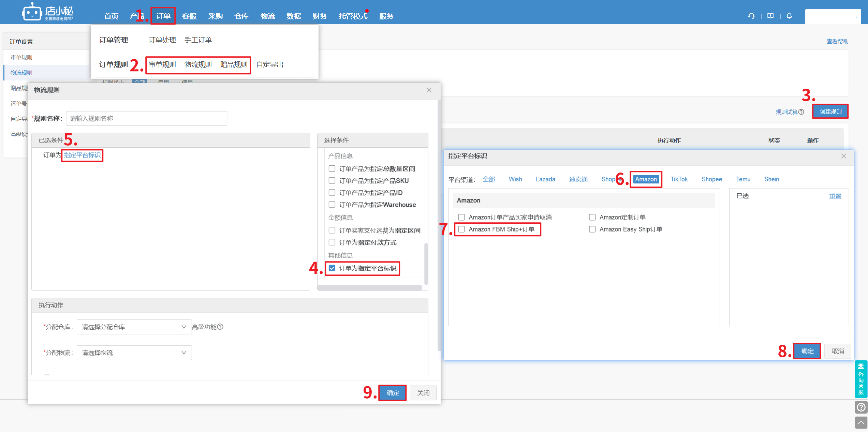Click help icon next to 高级功能
This screenshot has width=868, height=432.
coord(220,327)
